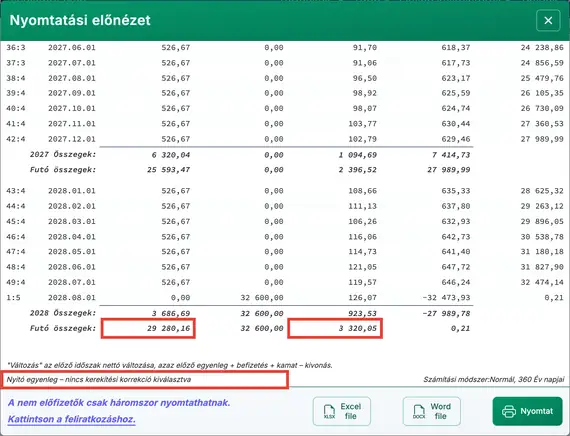
Task: Click the 'A nem előfizetők csak háromszor nyomtathatnak' link
Action: click(119, 403)
